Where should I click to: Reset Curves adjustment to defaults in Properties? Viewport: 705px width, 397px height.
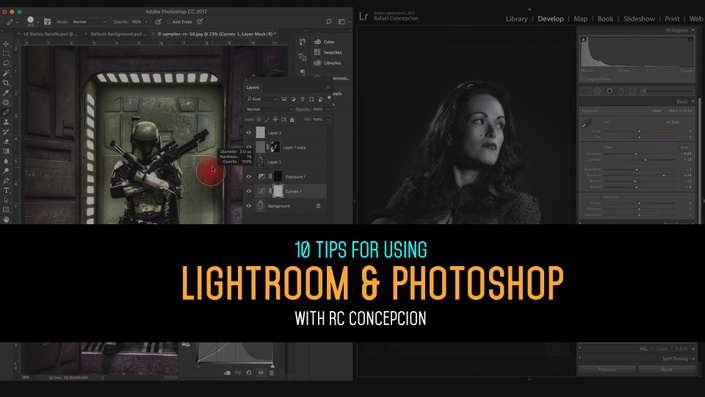[249, 373]
